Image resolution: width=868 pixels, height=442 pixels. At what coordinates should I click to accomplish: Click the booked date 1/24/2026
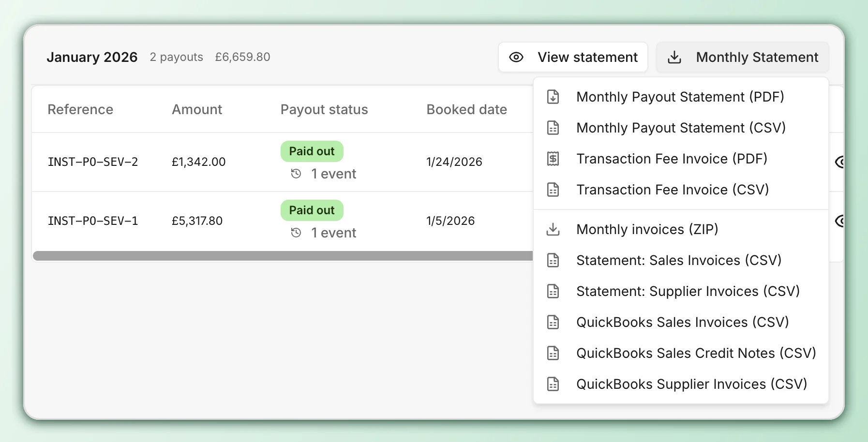click(x=454, y=162)
